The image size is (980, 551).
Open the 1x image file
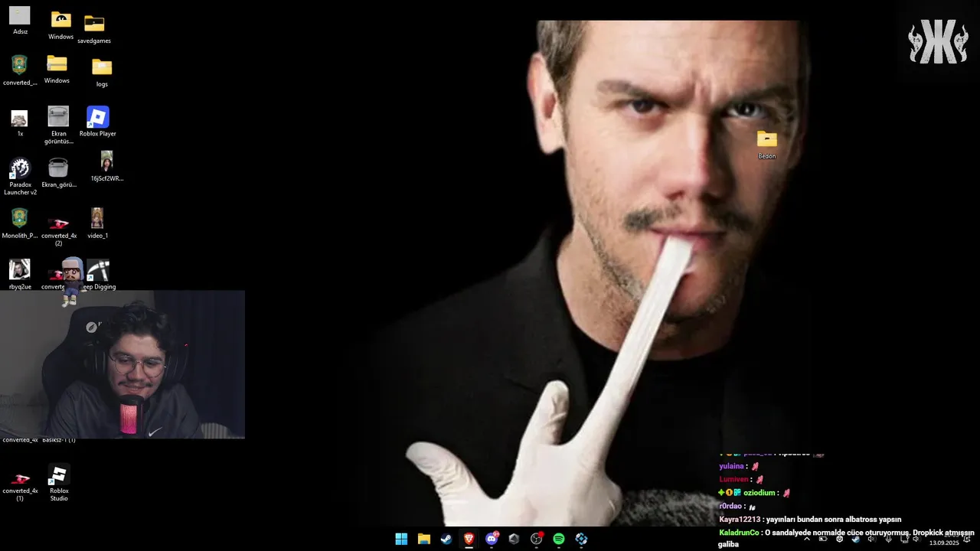(x=20, y=122)
